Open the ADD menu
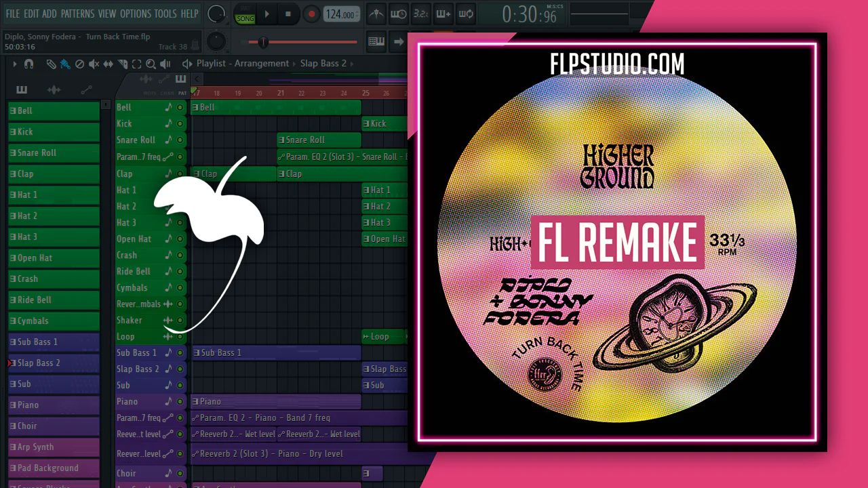Image resolution: width=868 pixels, height=488 pixels. 50,14
